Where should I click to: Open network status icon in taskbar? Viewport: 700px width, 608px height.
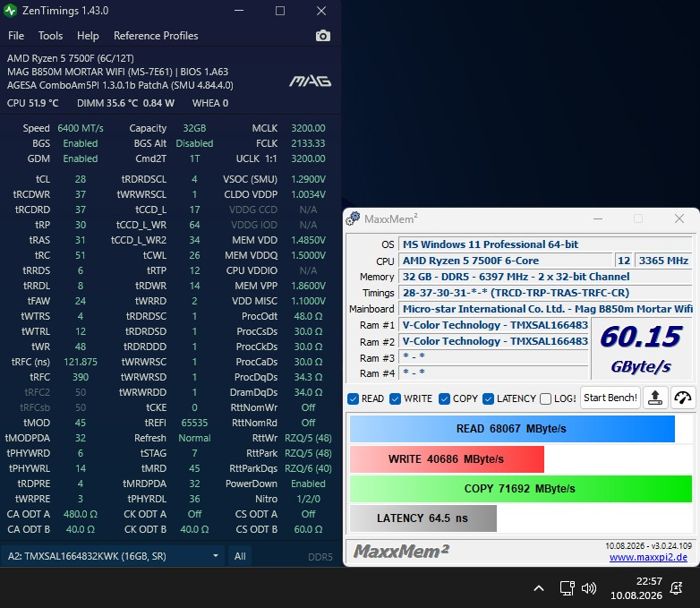tap(567, 588)
